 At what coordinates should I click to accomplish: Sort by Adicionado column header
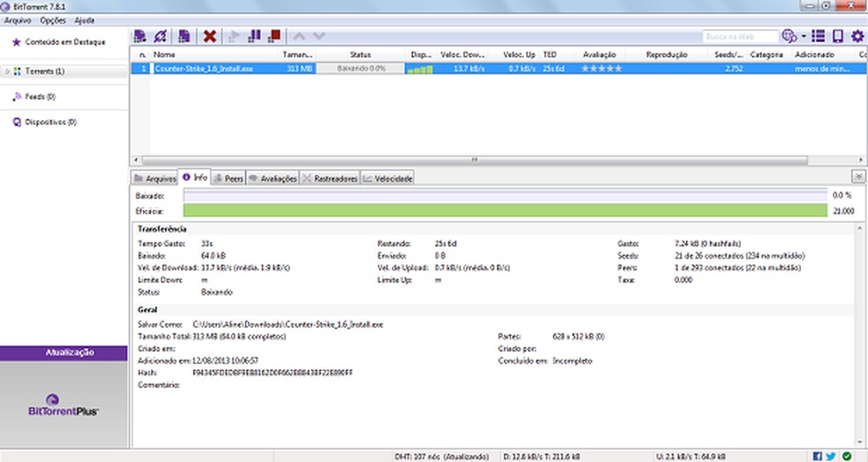coord(813,55)
